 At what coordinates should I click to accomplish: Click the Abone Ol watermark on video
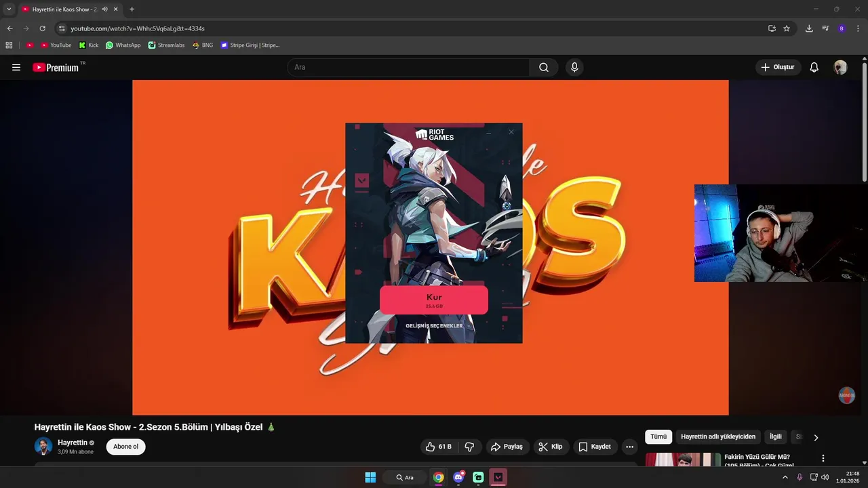point(847,395)
